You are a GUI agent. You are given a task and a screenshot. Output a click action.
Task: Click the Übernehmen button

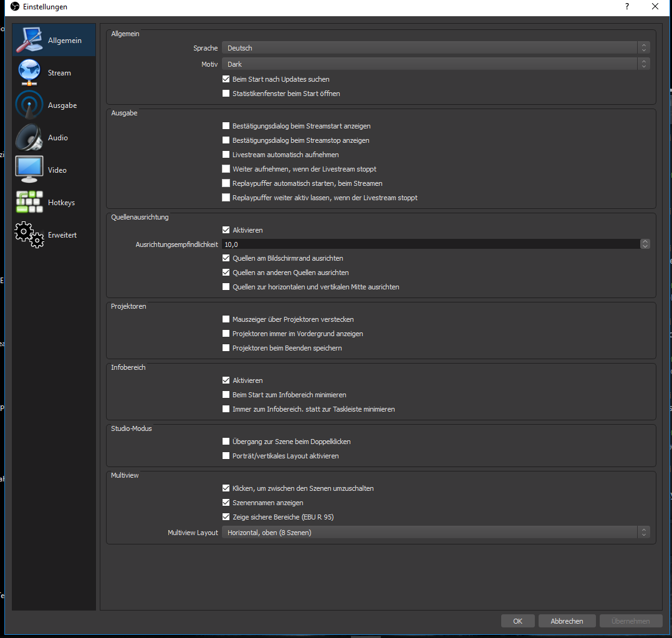(x=630, y=621)
